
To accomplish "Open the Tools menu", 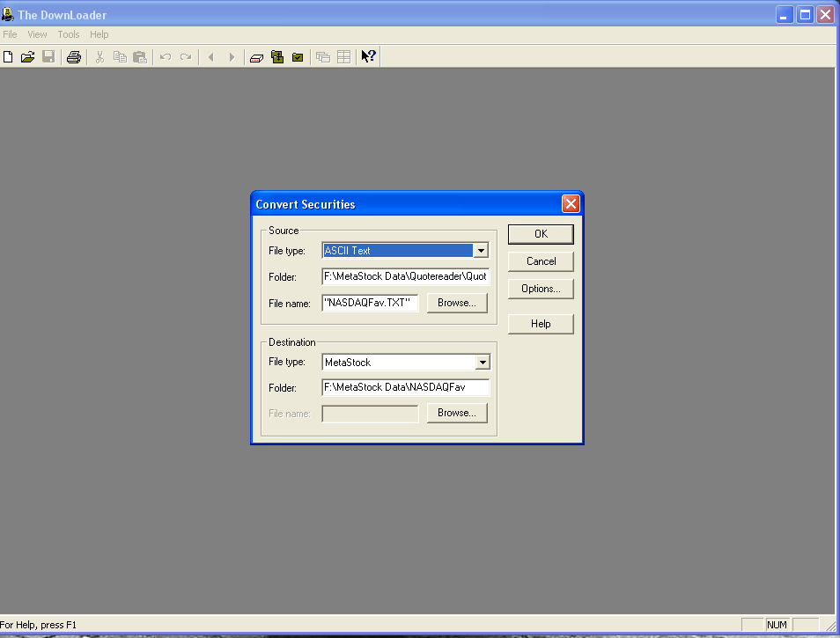I will (x=69, y=34).
